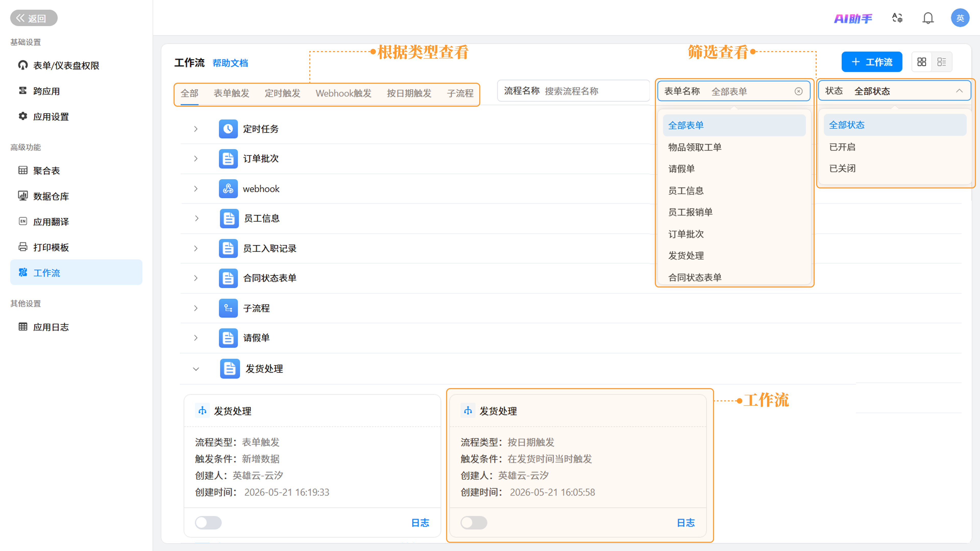Select the 子流程 tab

460,93
